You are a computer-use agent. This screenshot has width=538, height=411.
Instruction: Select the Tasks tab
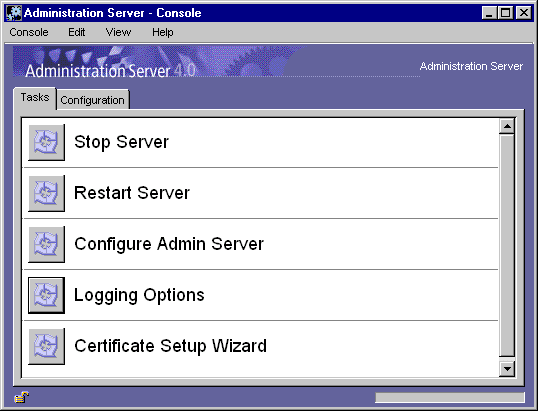click(x=35, y=98)
